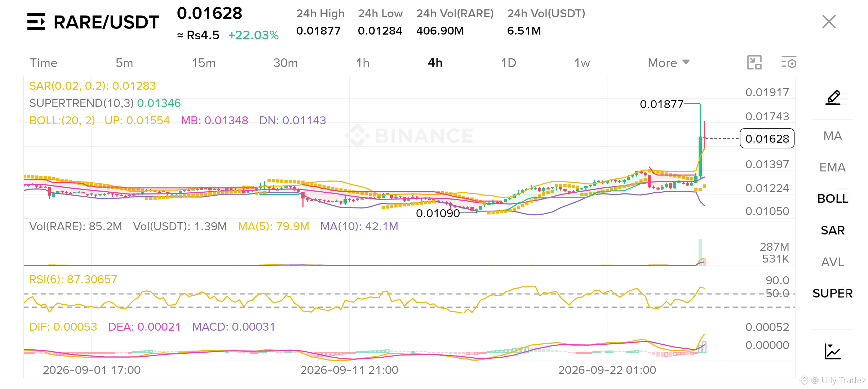Open the chart settings icon
The width and height of the screenshot is (868, 389).
(789, 63)
